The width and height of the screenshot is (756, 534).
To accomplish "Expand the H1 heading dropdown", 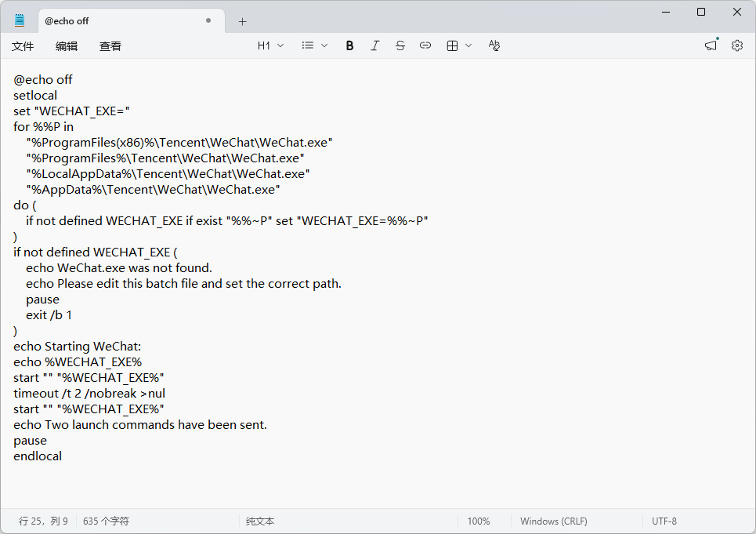I will (x=270, y=45).
